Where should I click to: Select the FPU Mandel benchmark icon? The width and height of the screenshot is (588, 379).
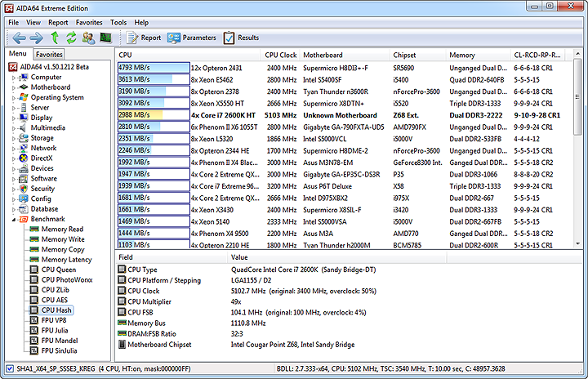[34, 341]
